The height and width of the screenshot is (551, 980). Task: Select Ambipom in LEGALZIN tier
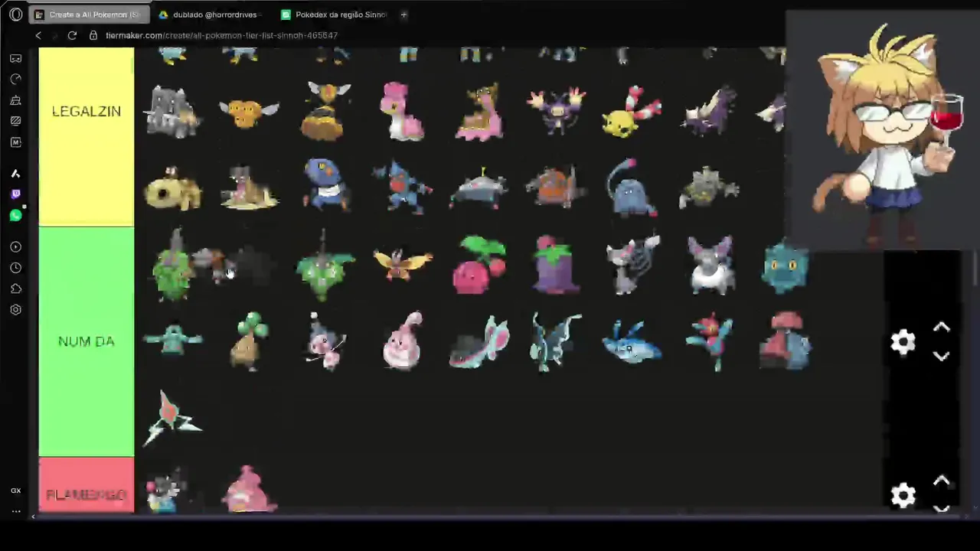click(x=556, y=112)
